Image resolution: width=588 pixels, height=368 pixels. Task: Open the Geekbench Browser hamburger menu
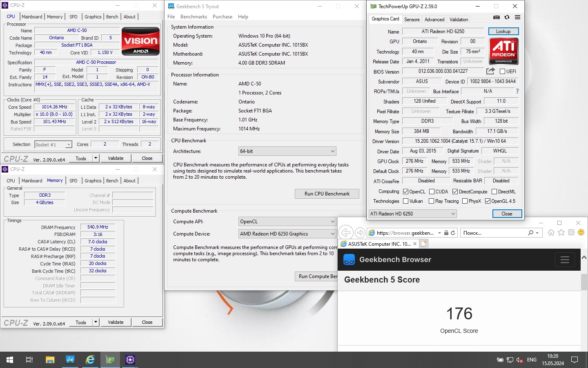coord(565,260)
